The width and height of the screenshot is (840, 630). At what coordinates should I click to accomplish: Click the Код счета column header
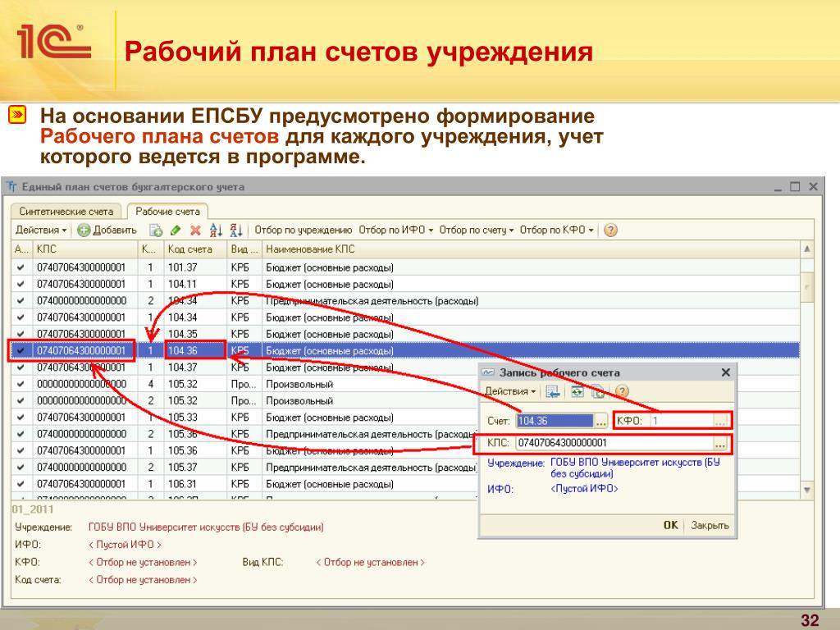point(195,249)
